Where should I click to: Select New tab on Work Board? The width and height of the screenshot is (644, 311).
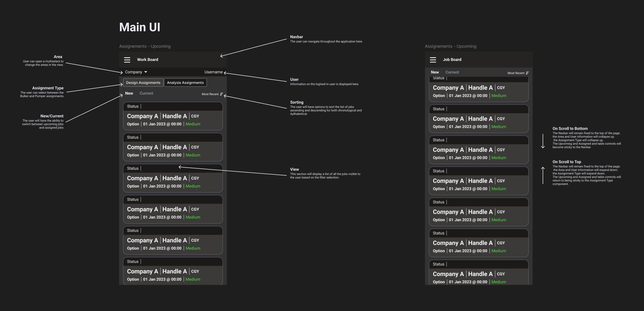click(129, 93)
